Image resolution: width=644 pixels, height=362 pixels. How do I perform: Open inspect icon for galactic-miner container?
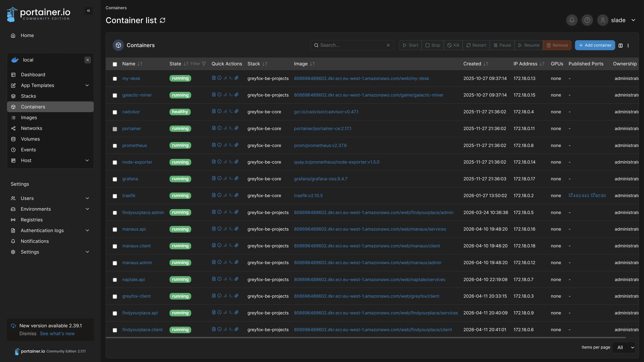click(219, 95)
